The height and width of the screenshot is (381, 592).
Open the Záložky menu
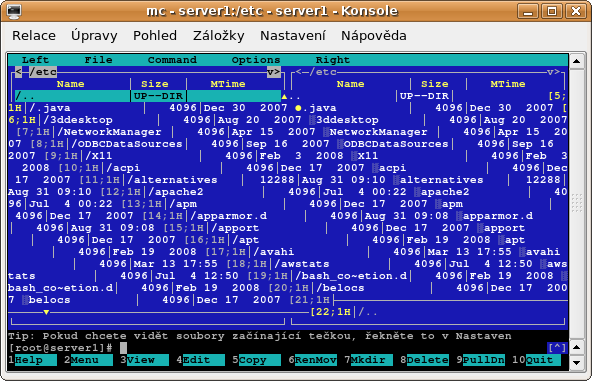(219, 35)
